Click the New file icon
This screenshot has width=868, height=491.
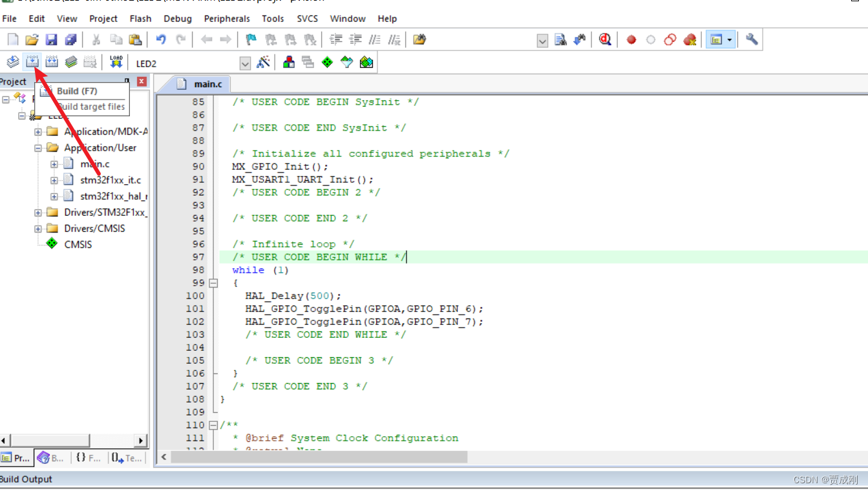point(12,39)
